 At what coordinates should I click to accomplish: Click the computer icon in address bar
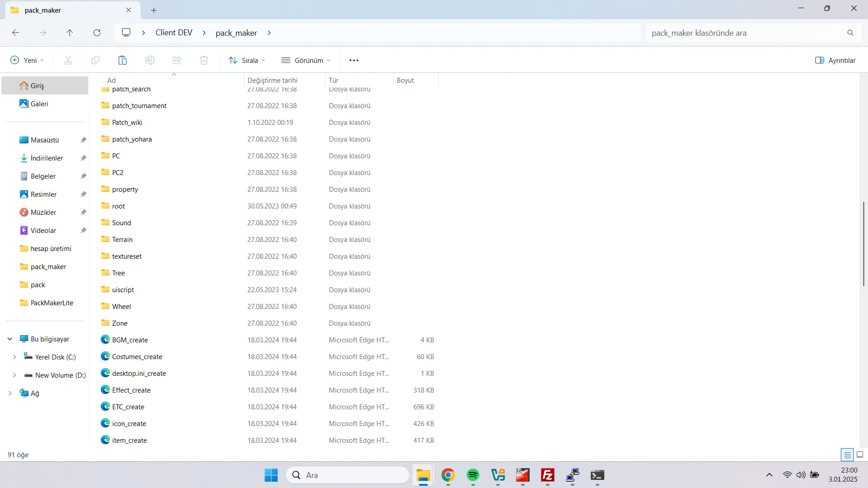tap(126, 33)
